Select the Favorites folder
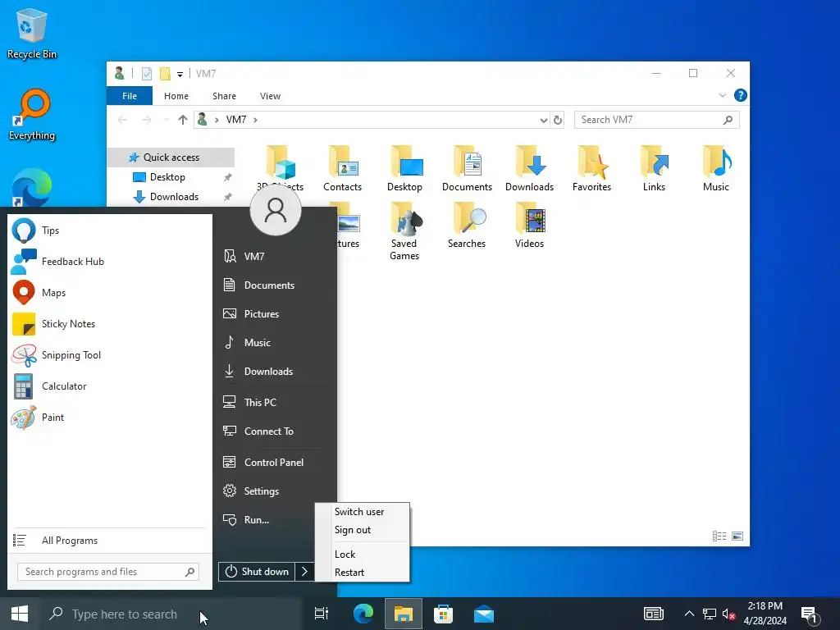The height and width of the screenshot is (630, 840). [591, 169]
